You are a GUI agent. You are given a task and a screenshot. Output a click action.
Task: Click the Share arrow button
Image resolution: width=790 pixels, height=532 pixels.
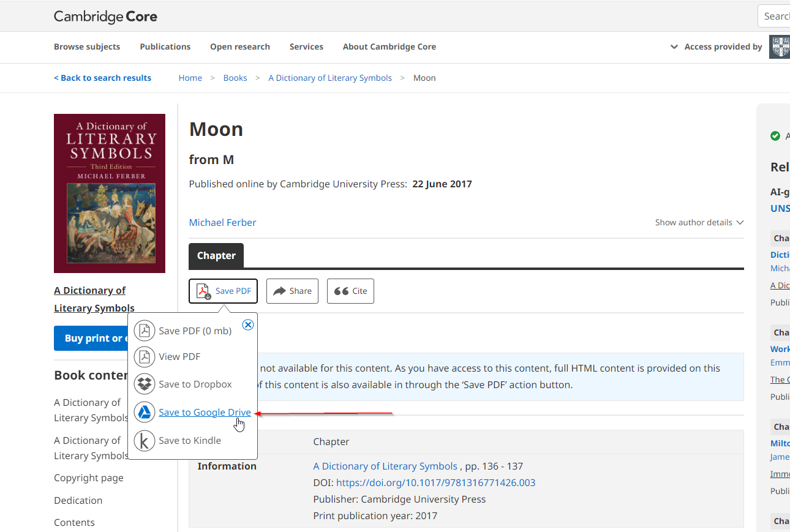click(292, 291)
